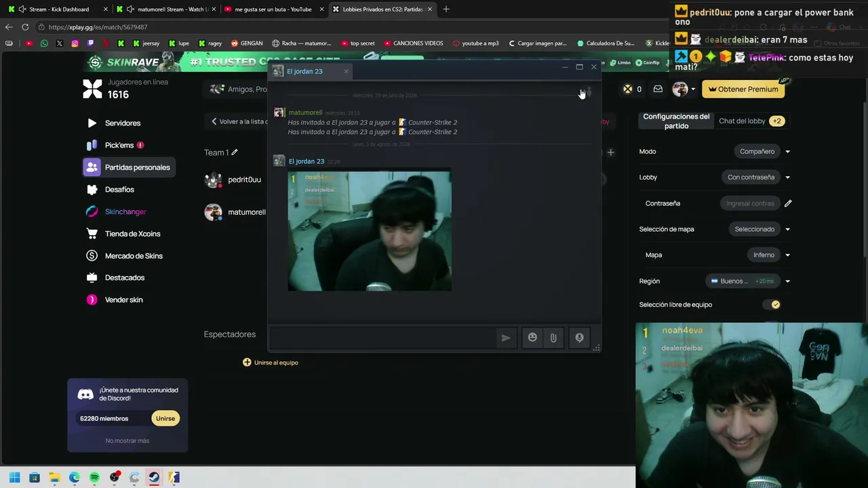Screen dimensions: 868x488
Task: Open Steam from the taskbar
Action: (x=154, y=478)
